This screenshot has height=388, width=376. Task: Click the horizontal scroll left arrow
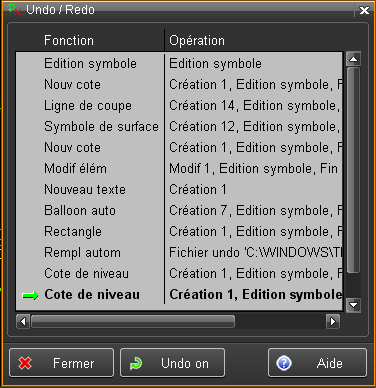(23, 321)
